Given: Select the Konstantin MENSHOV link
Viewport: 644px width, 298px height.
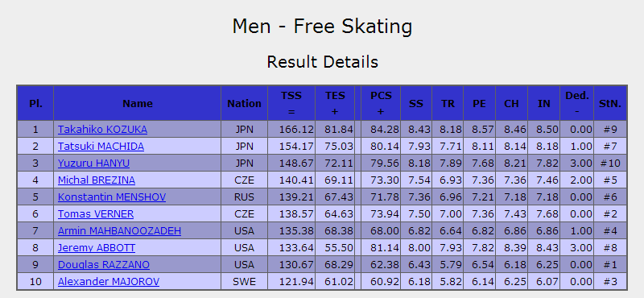Looking at the screenshot, I should 112,197.
